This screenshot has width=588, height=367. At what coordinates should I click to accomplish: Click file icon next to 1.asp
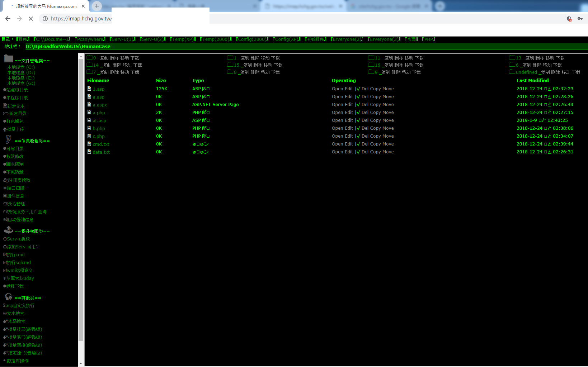coord(89,89)
